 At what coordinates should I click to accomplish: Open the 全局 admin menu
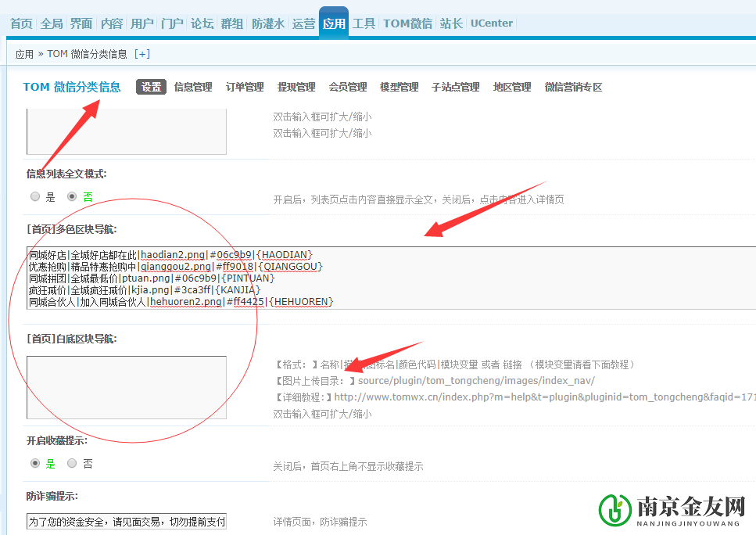(x=52, y=23)
